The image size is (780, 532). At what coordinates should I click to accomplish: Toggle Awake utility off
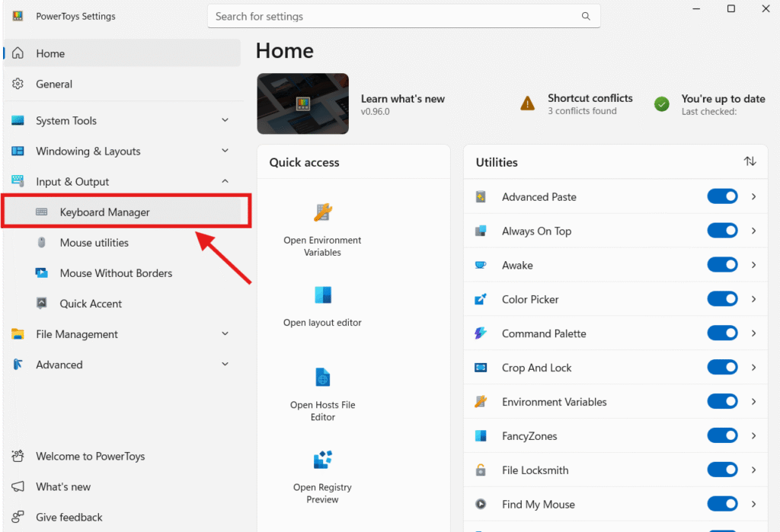[x=722, y=265]
